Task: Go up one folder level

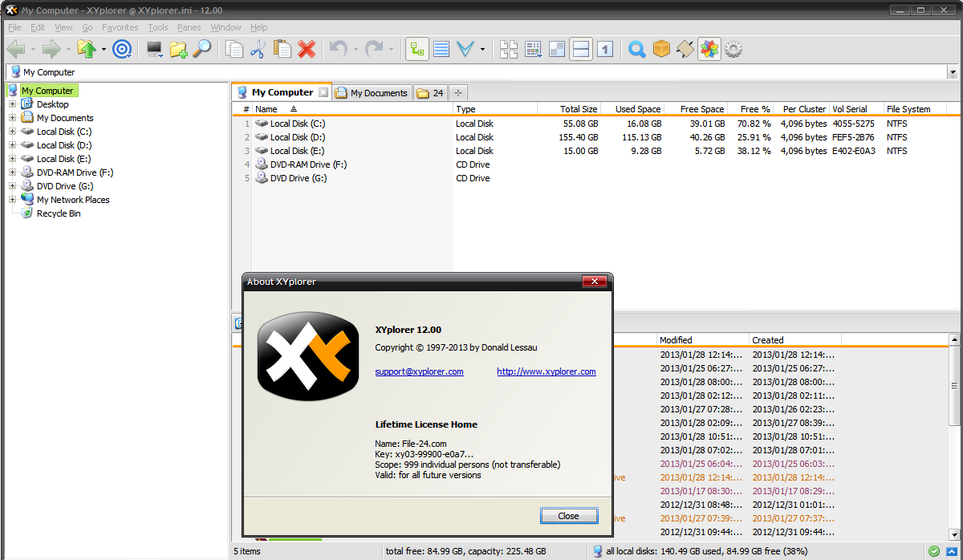Action: pyautogui.click(x=87, y=50)
